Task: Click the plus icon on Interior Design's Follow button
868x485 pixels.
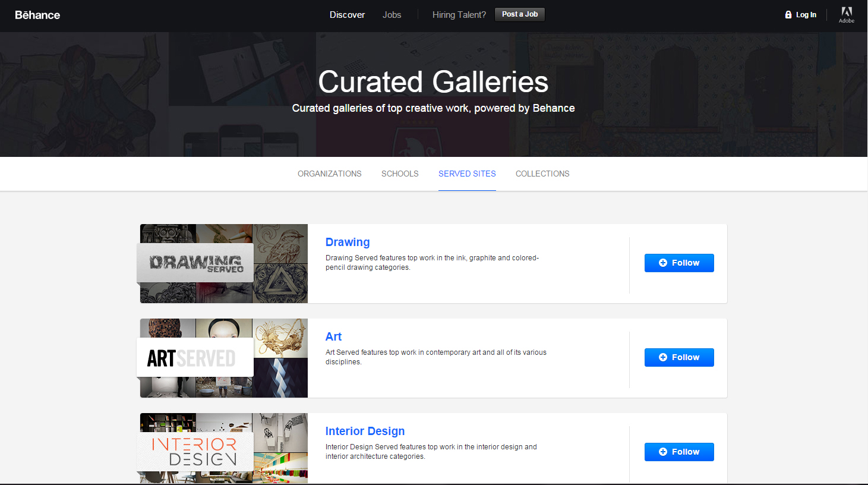Action: 664,452
